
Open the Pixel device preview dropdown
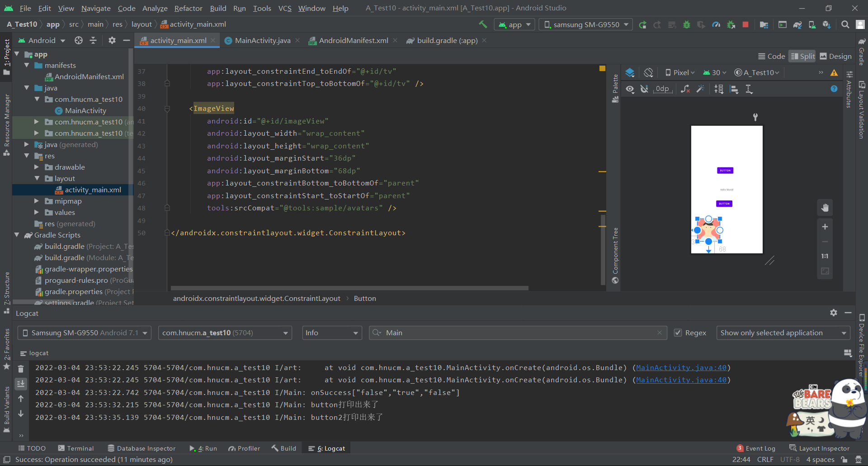click(680, 72)
